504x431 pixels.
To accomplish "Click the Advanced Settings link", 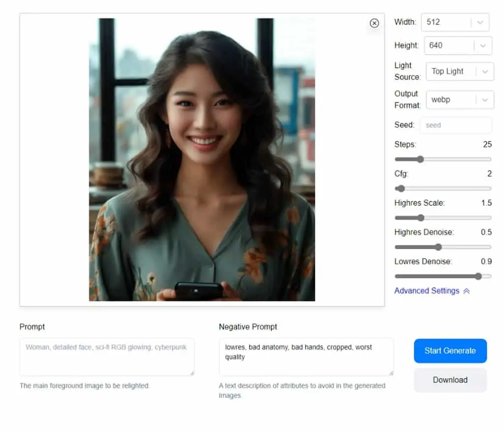I will point(427,291).
